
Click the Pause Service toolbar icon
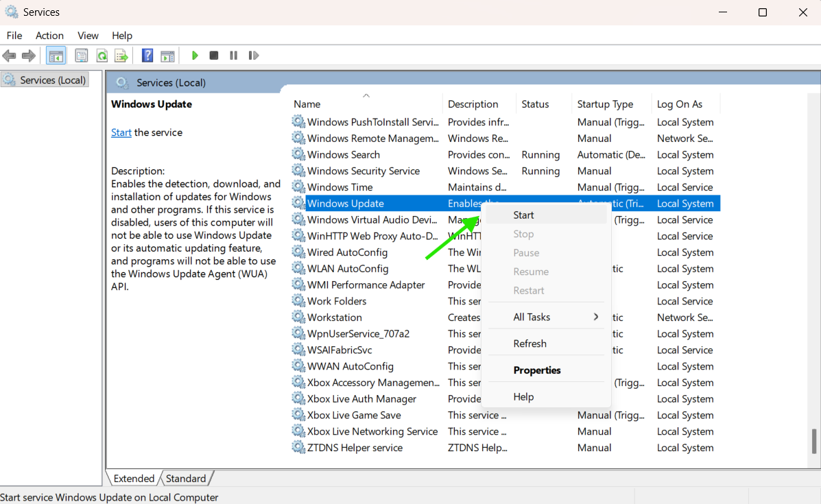click(233, 56)
